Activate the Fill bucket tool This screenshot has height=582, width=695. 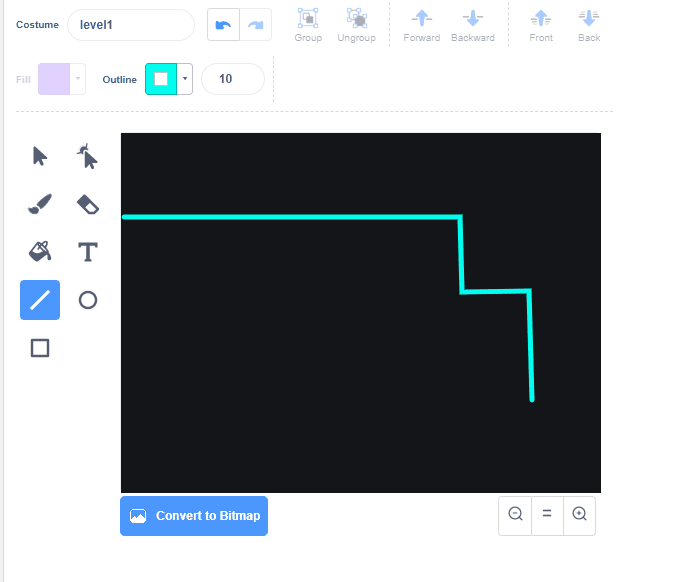point(40,252)
